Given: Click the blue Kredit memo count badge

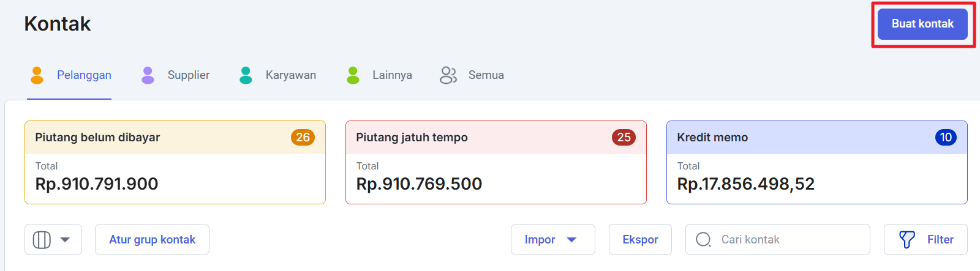Looking at the screenshot, I should tap(946, 138).
